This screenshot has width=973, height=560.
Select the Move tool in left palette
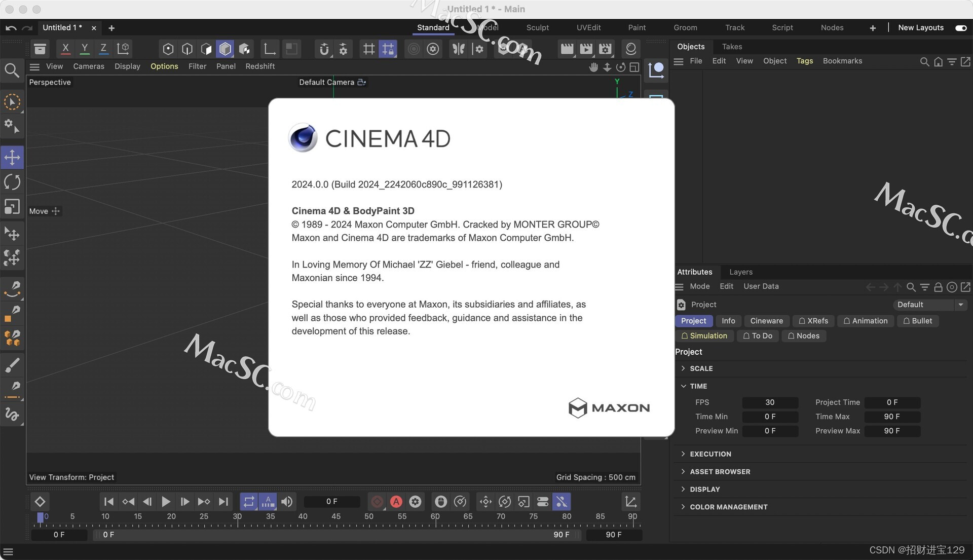(12, 158)
